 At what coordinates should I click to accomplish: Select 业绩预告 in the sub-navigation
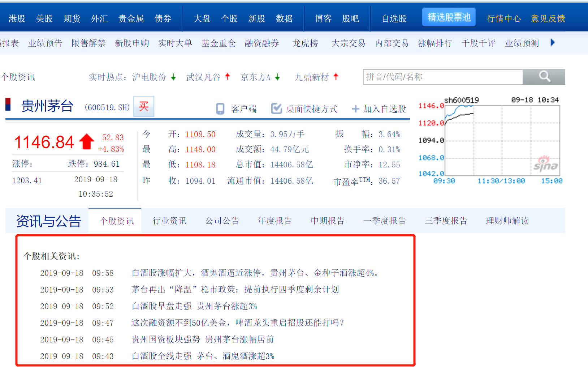[45, 43]
